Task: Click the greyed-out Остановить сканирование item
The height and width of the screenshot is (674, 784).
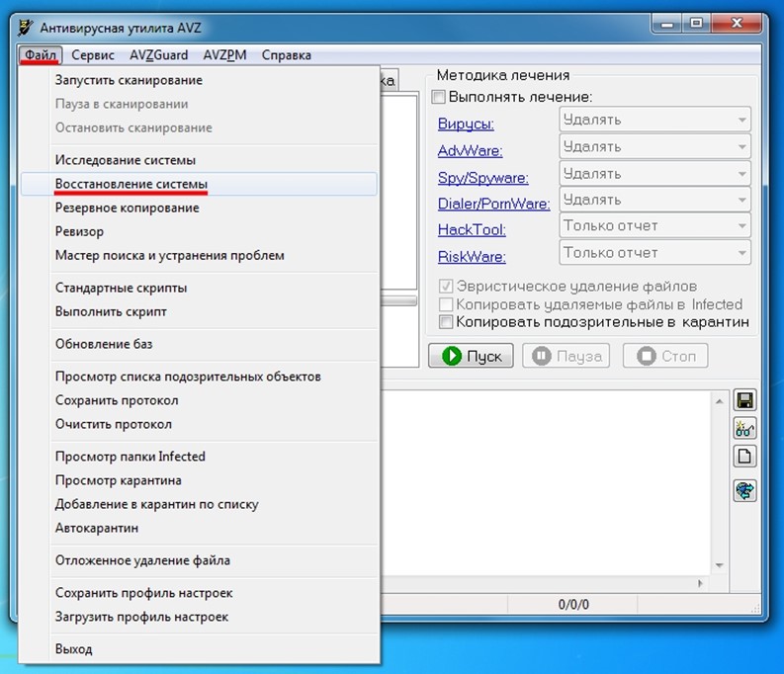Action: click(199, 127)
